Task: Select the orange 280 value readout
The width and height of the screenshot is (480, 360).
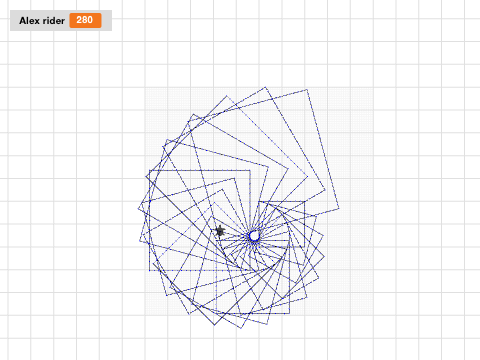Action: [x=85, y=20]
